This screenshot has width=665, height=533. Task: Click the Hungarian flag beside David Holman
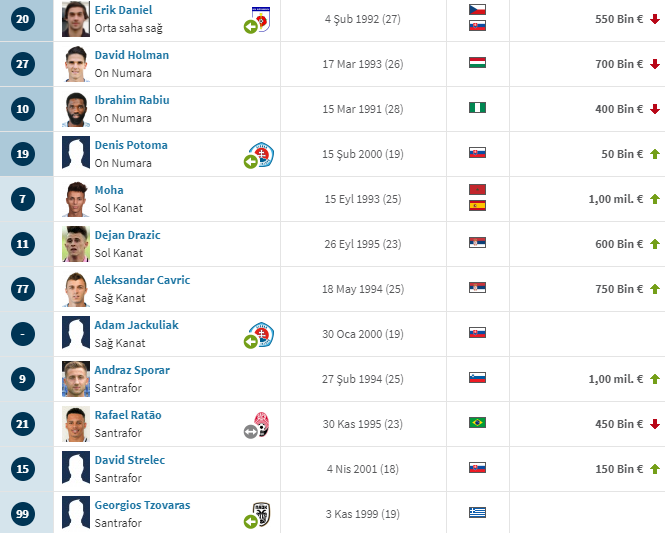(477, 63)
